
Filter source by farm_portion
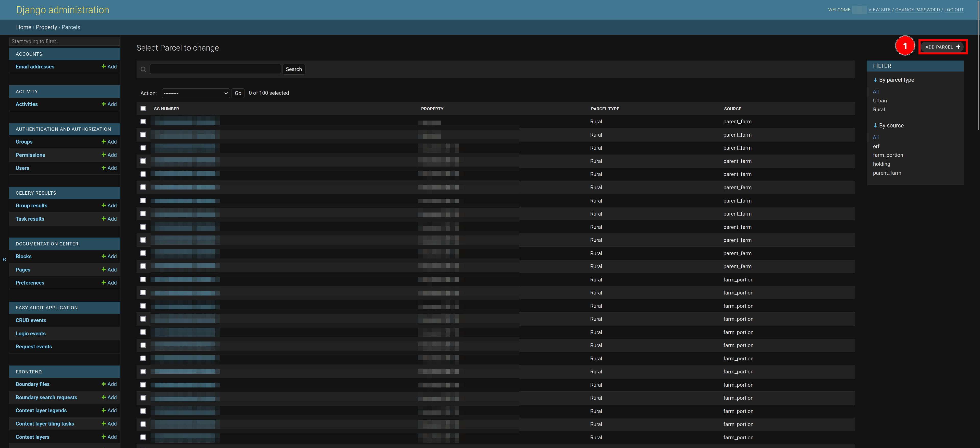pos(888,155)
